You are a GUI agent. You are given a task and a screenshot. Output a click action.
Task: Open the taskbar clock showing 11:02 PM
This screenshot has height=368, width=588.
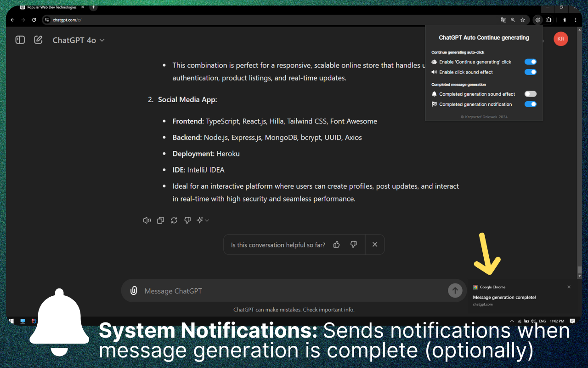[x=556, y=321]
